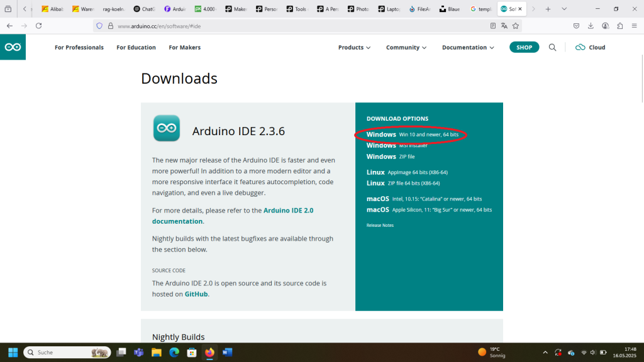Open the Firefox application menu
Image resolution: width=644 pixels, height=362 pixels.
click(634, 26)
